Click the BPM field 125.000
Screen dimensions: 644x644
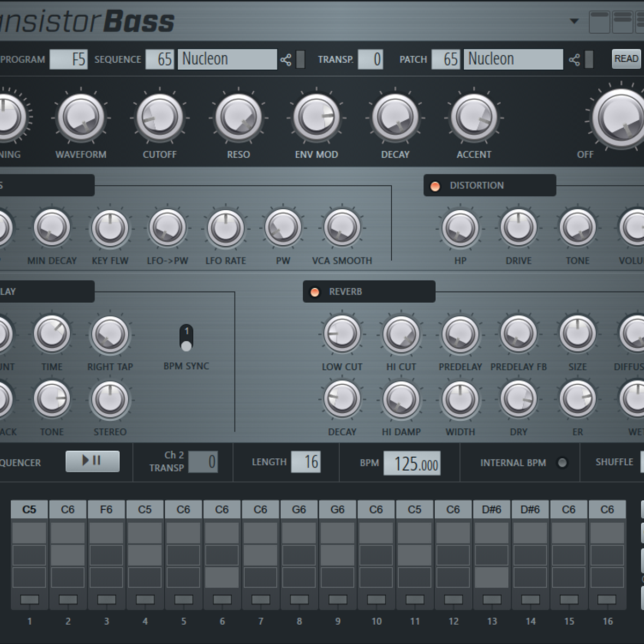coord(412,463)
